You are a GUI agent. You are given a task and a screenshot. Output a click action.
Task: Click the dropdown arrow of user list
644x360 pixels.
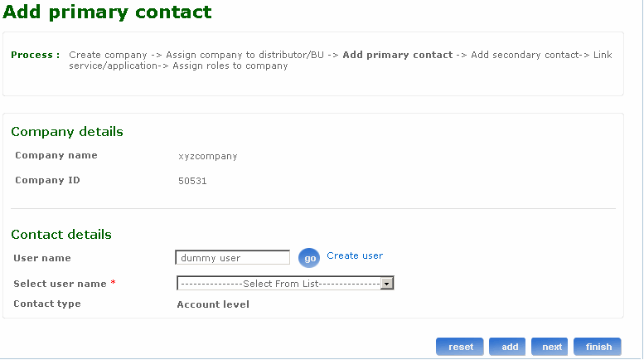click(386, 284)
